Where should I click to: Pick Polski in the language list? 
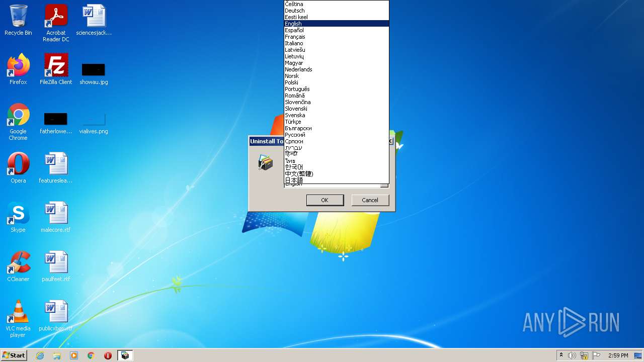tap(337, 82)
